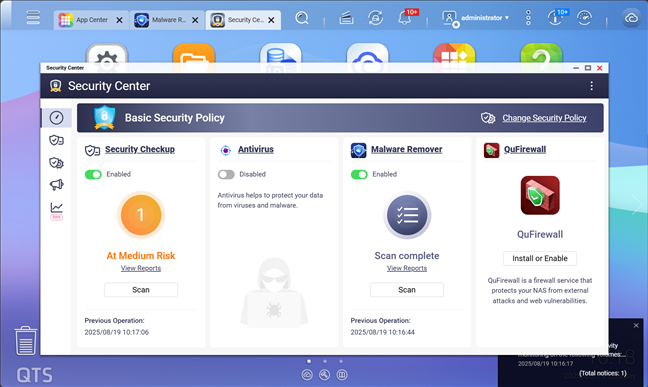Open background tasks icon in top bar

346,18
